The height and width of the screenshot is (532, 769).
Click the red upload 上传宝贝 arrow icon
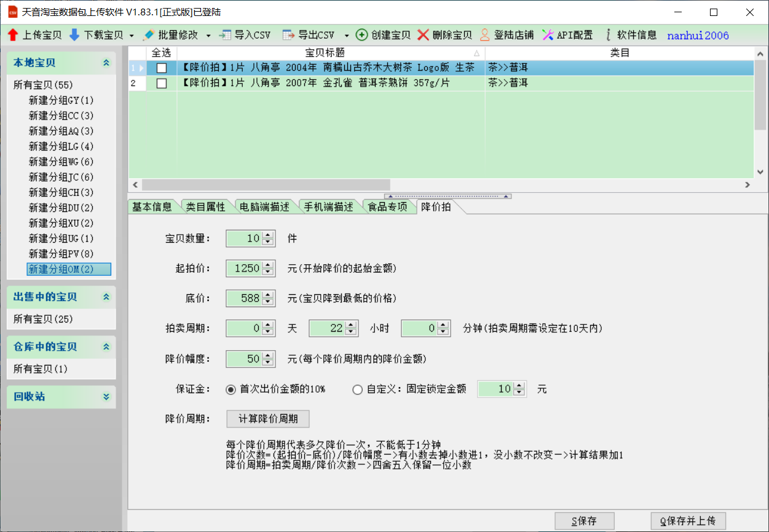pyautogui.click(x=13, y=35)
